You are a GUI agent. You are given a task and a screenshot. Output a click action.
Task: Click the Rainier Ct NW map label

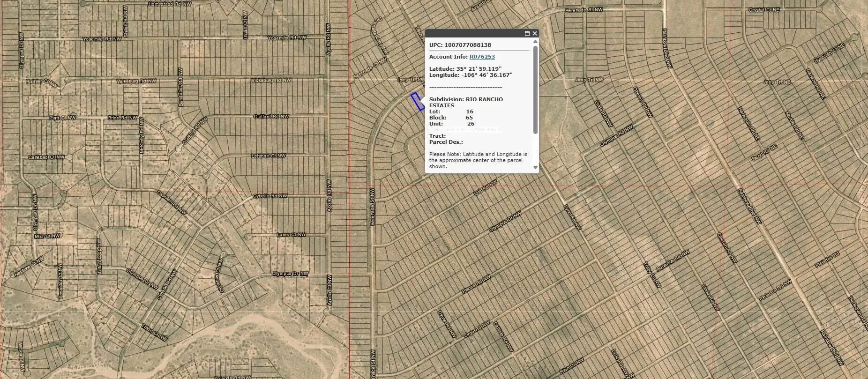(43, 82)
